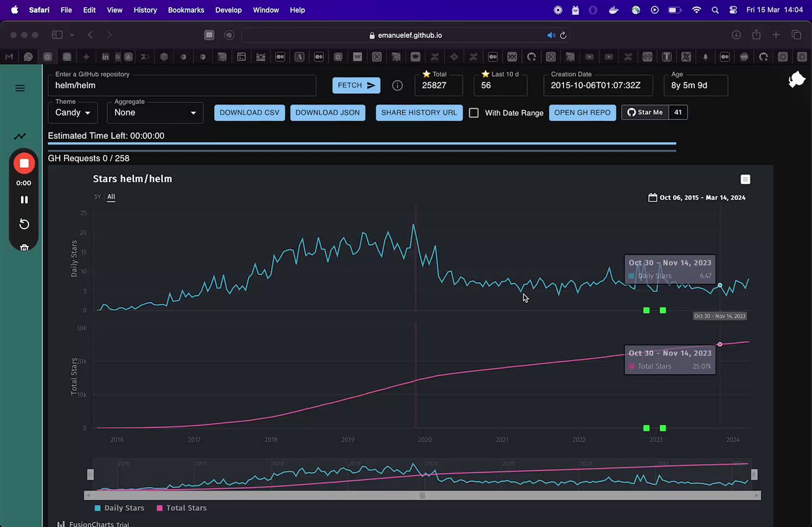
Task: Click the Last 10 d field showing 56
Action: [x=501, y=86]
